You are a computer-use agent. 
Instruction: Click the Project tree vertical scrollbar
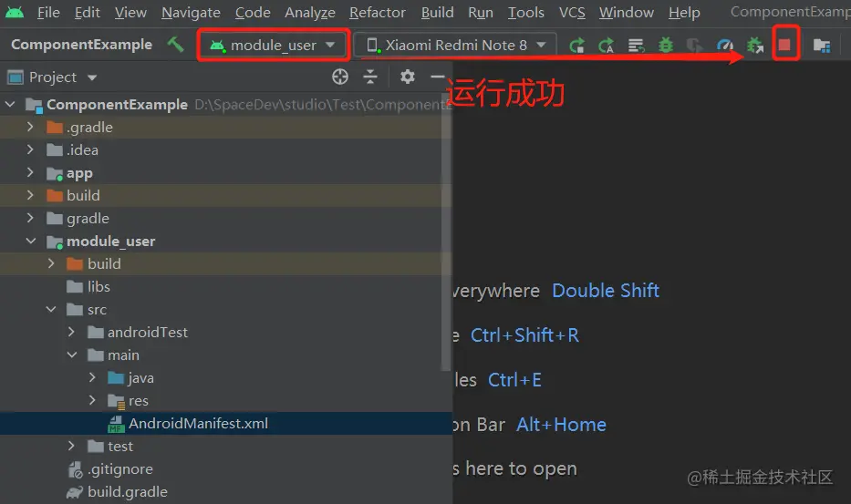pos(446,233)
